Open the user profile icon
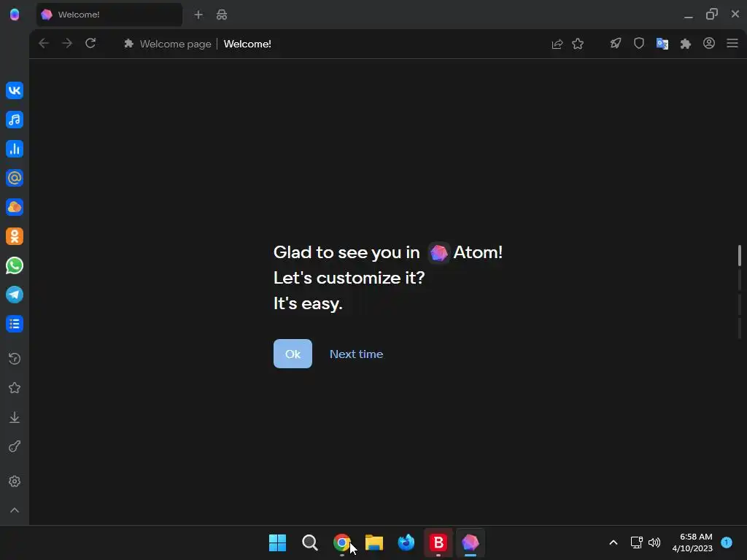The width and height of the screenshot is (747, 560). pos(709,43)
